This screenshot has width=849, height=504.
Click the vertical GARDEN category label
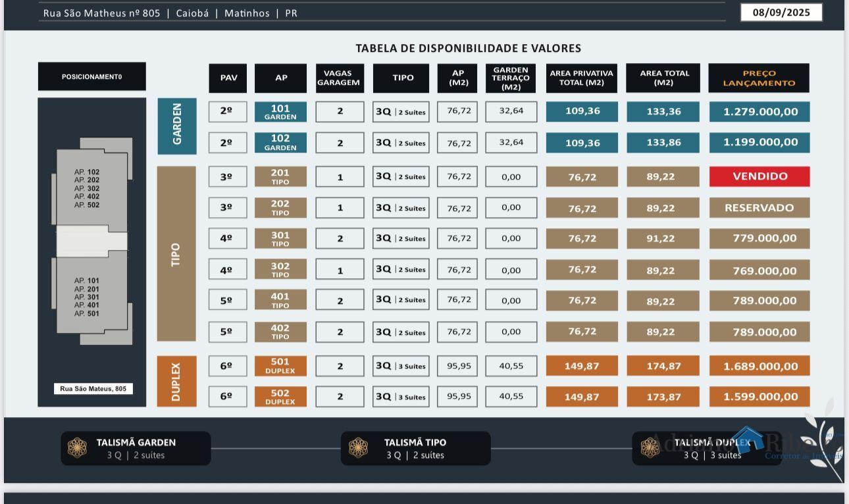click(177, 126)
